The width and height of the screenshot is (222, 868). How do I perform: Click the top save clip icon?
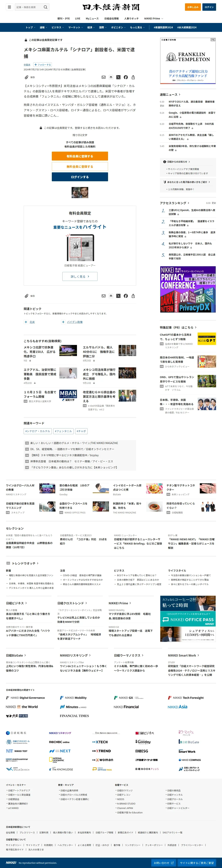tap(26, 77)
